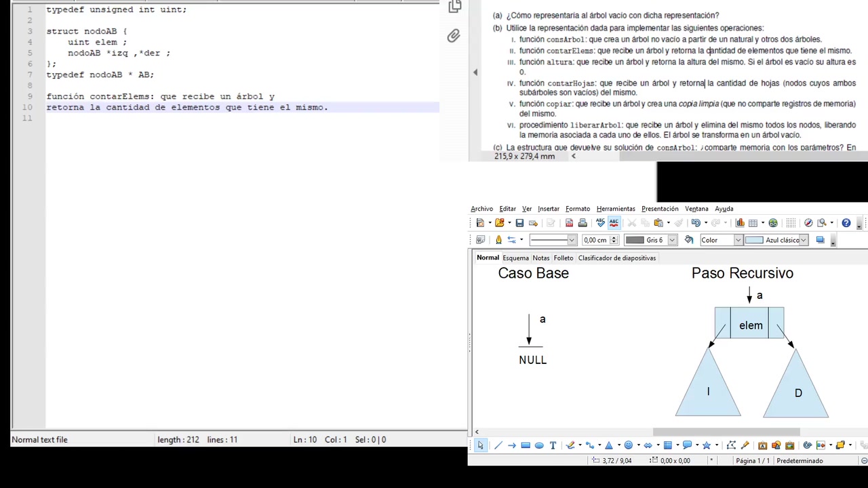This screenshot has width=868, height=488.
Task: Open the Formato menu
Action: tap(578, 209)
